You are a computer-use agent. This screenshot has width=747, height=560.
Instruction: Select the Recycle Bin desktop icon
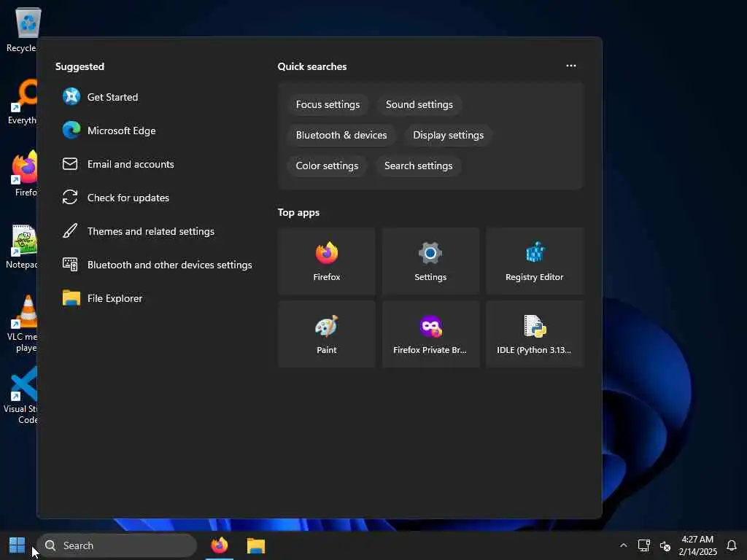21,30
